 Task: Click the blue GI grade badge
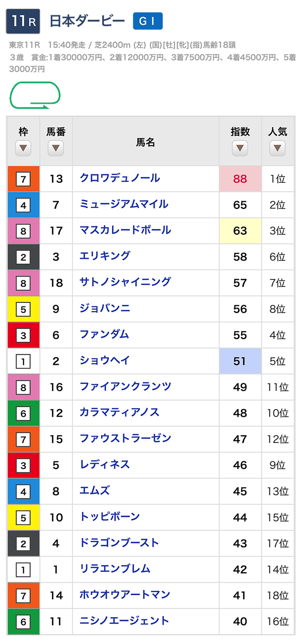(148, 21)
